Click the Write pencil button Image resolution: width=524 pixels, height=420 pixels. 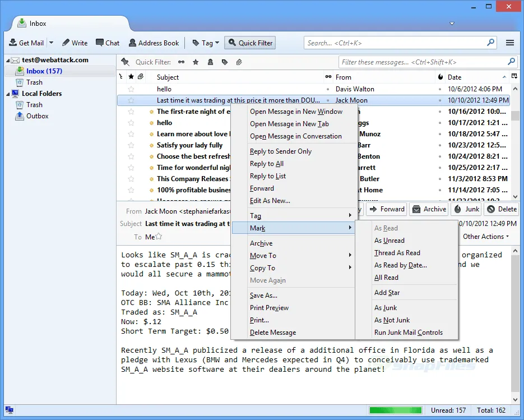click(75, 43)
